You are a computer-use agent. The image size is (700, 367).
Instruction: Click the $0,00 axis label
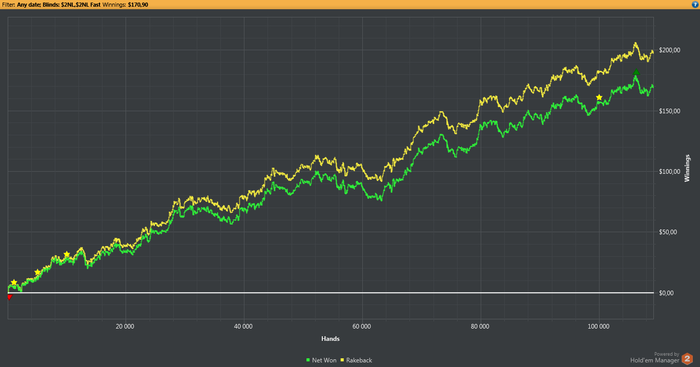click(667, 293)
